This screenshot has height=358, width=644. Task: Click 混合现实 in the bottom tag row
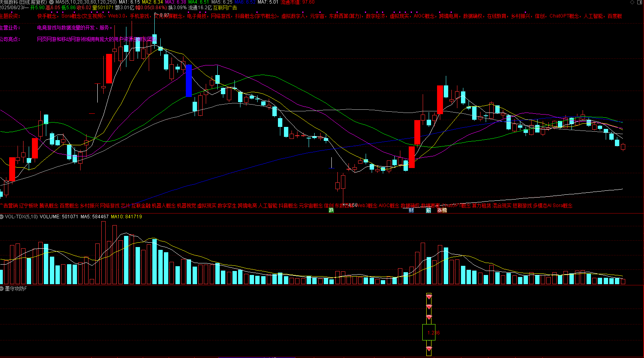[502, 206]
